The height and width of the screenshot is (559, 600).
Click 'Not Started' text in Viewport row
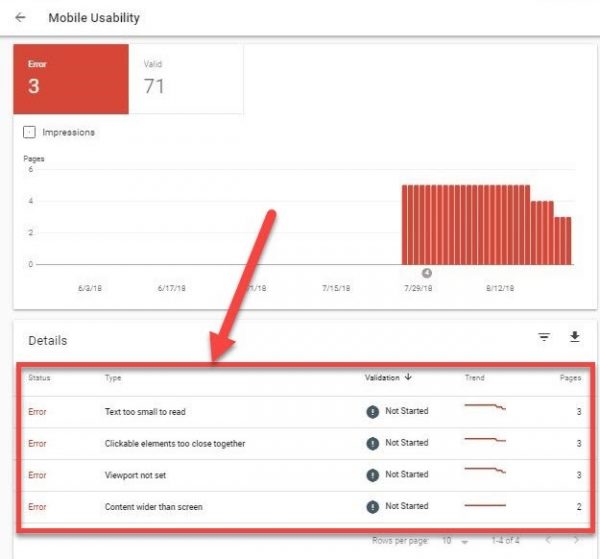point(407,474)
